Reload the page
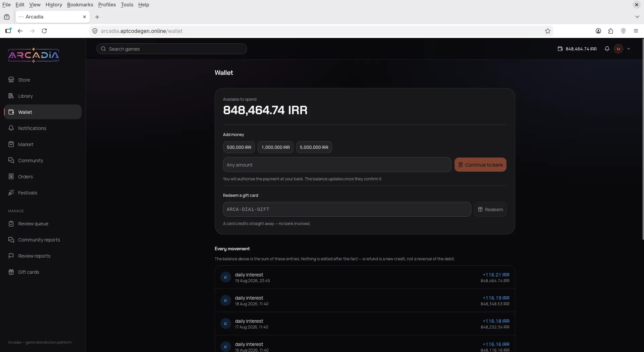The height and width of the screenshot is (352, 644). tap(44, 31)
